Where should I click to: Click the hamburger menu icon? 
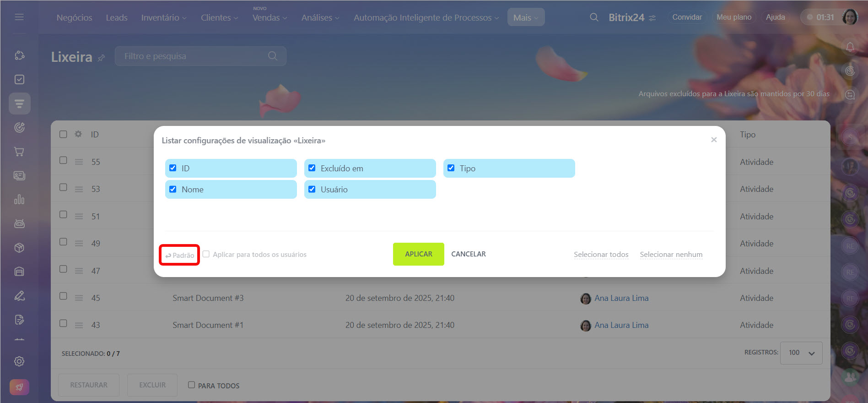click(x=19, y=17)
